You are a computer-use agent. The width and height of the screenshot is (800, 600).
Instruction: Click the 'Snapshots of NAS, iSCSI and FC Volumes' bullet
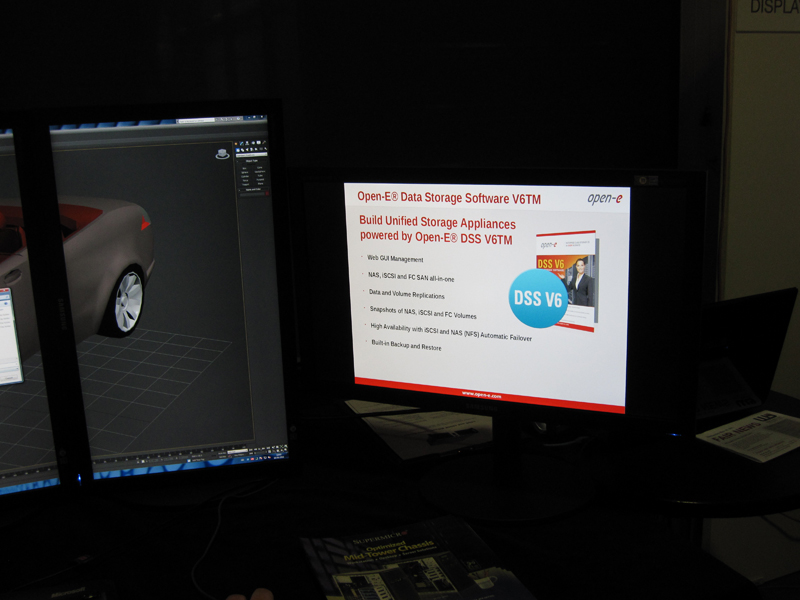click(x=423, y=312)
